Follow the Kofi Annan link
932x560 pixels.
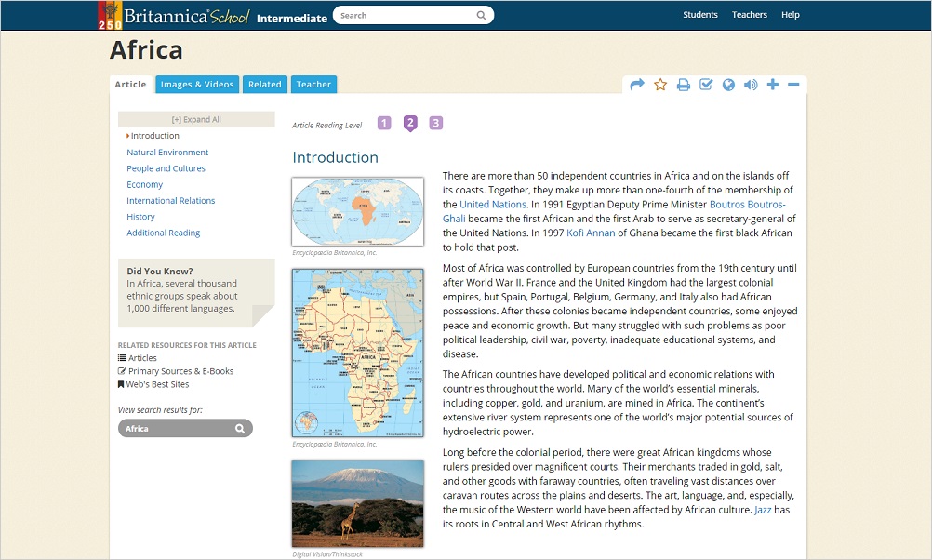(x=590, y=233)
